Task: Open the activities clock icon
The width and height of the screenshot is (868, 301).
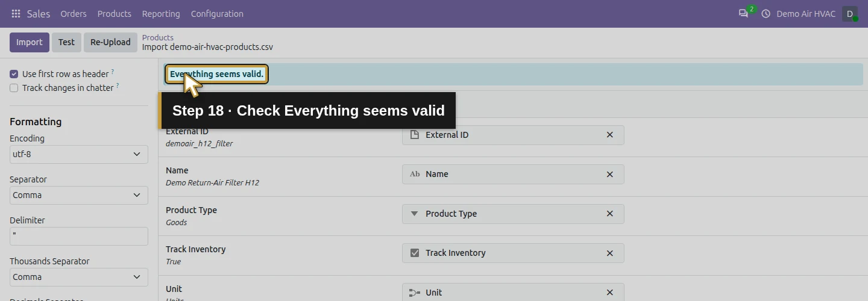Action: click(x=766, y=13)
